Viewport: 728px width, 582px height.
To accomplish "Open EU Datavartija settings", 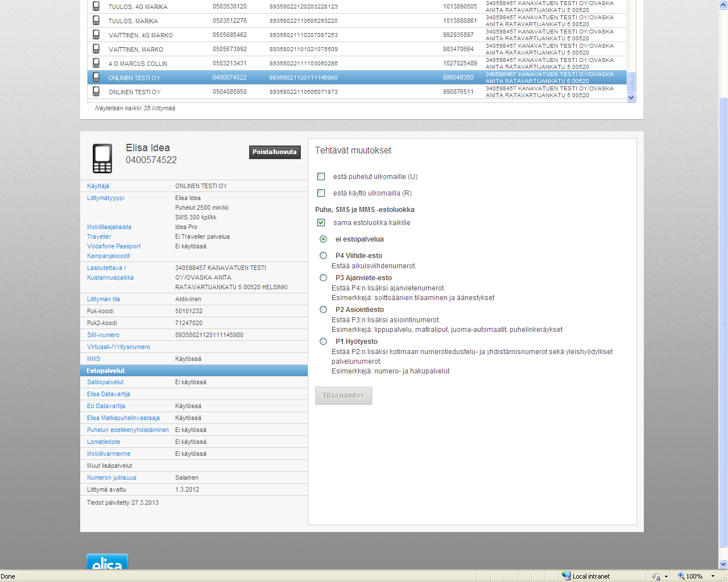I will (x=106, y=406).
